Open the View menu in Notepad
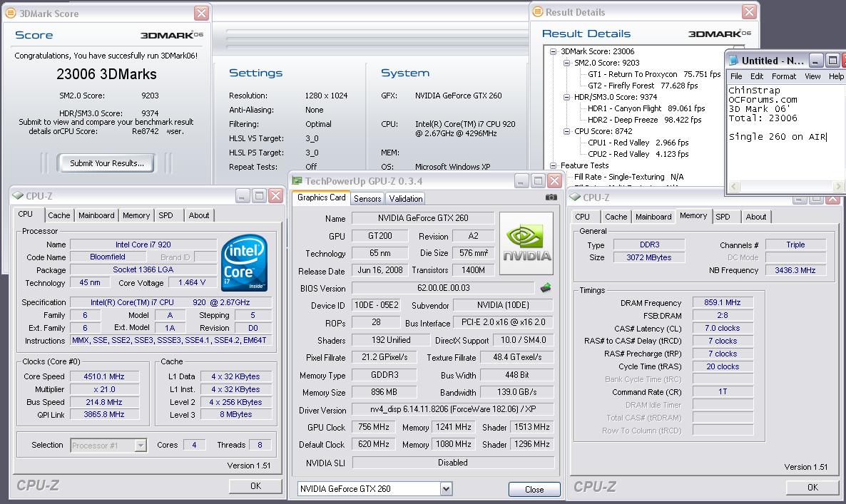Viewport: 846px width, 504px height. pyautogui.click(x=812, y=76)
